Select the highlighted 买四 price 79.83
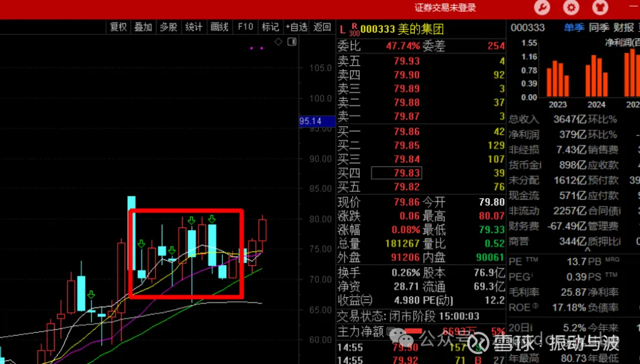The width and height of the screenshot is (640, 364). click(x=396, y=173)
